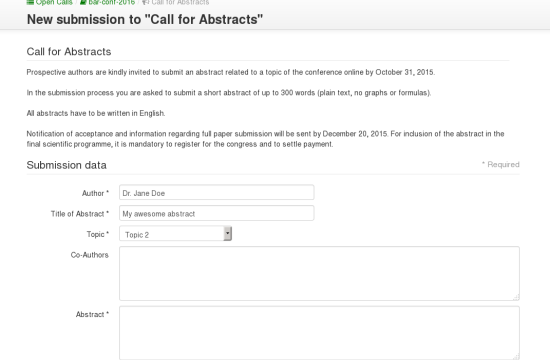
Task: Click inside the Abstract text area
Action: tap(319, 333)
